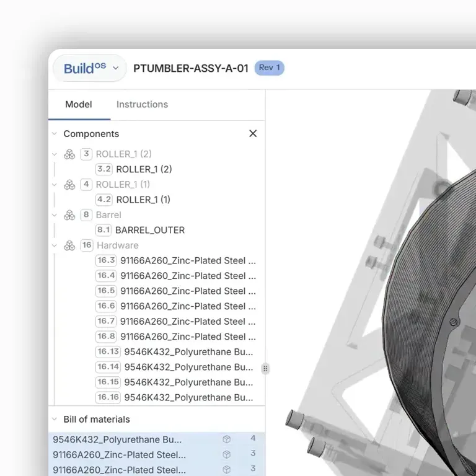Viewport: 476px width, 476px height.
Task: Select 9546K432_Polyurethane BOM row name
Action: [117, 439]
